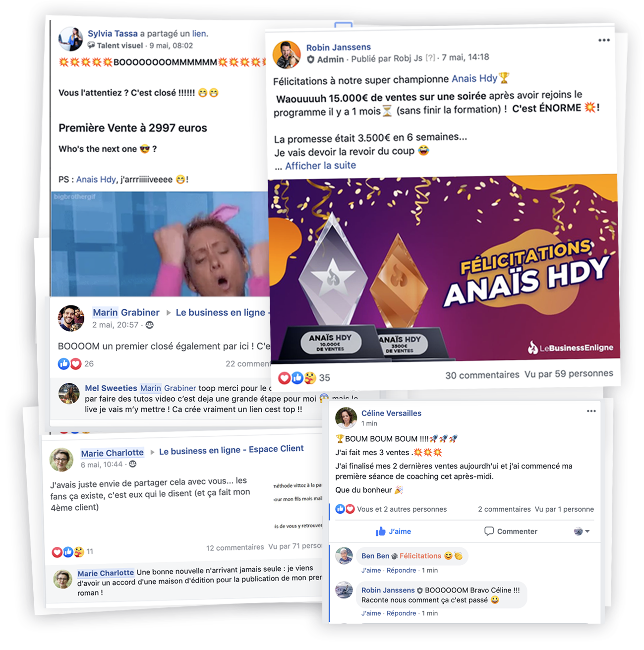The image size is (644, 650).
Task: Open the Sylvia Tassa profile name link
Action: click(113, 34)
